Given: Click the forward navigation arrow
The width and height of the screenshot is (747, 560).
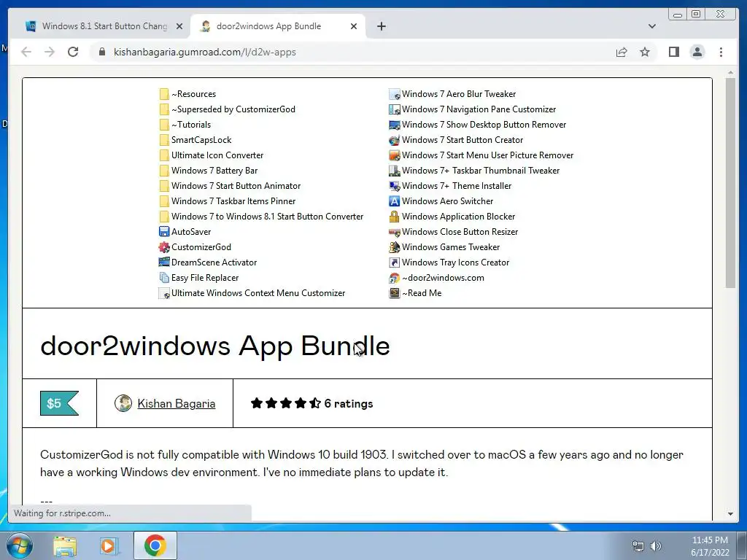Looking at the screenshot, I should (50, 52).
